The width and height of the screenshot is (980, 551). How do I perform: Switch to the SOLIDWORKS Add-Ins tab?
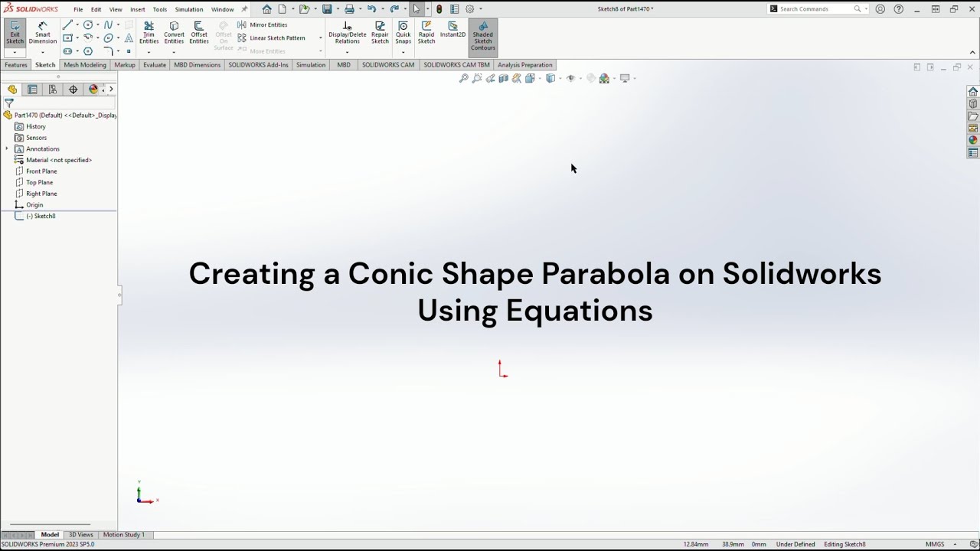pos(258,65)
